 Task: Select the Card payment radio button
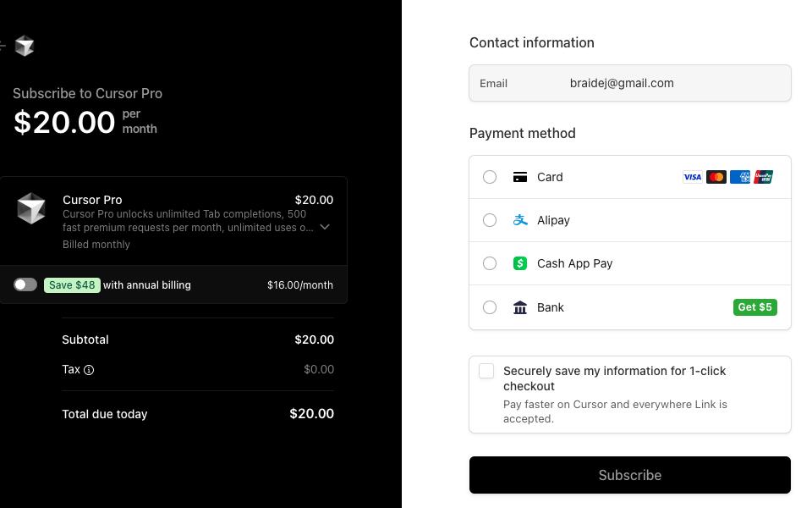490,177
